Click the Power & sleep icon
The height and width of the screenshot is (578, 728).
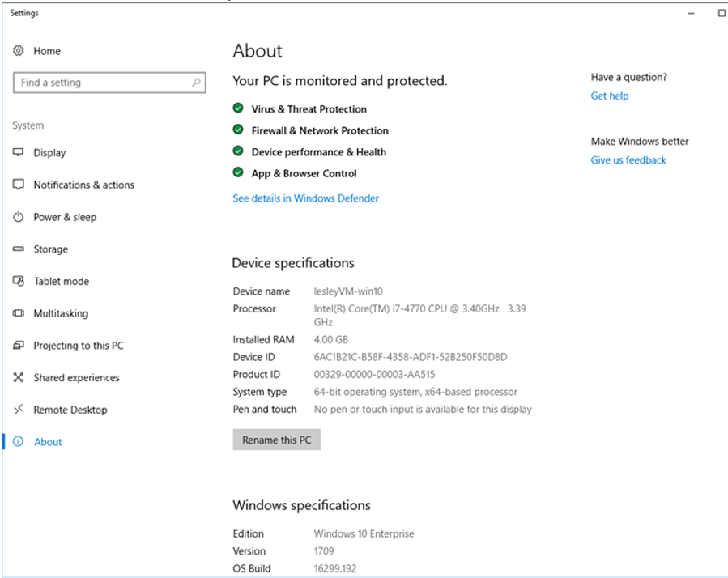tap(18, 217)
